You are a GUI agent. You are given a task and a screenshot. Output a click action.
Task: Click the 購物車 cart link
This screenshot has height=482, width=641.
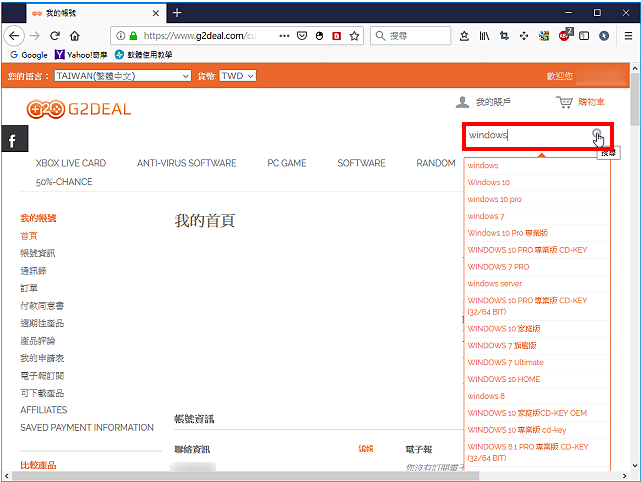point(591,102)
